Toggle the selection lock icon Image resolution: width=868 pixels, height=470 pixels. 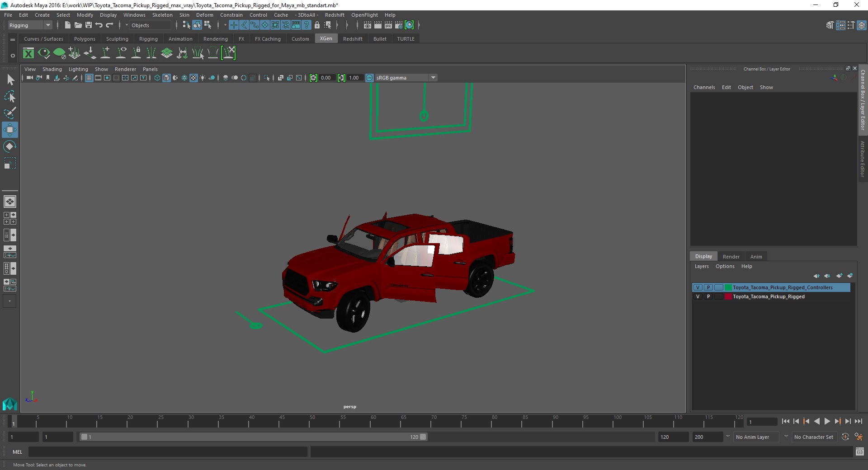[x=317, y=25]
